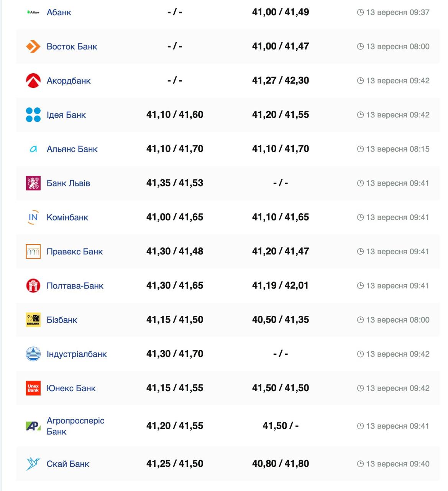The width and height of the screenshot is (448, 491).
Task: Click the Скай Банк bird logo
Action: coord(33,464)
